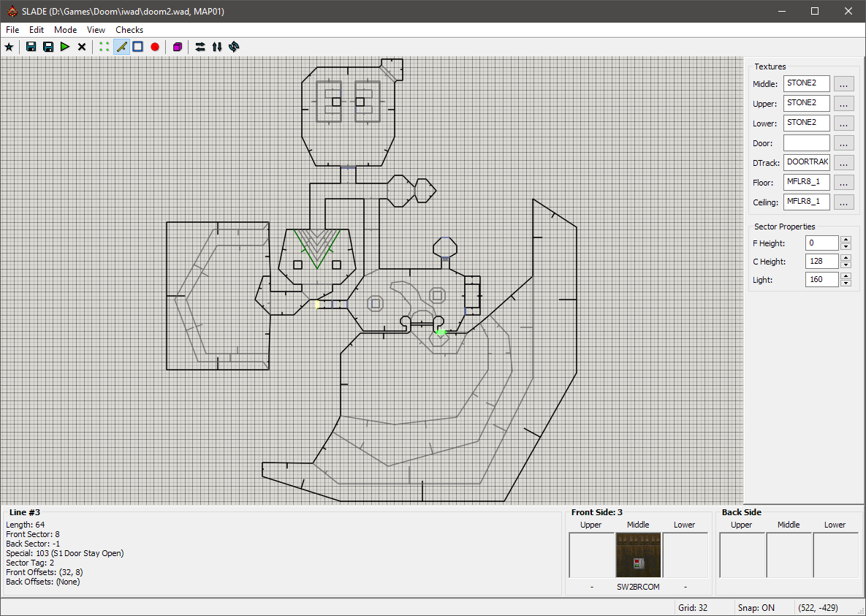Increase F Height with the up arrow
This screenshot has height=616, width=866.
tap(846, 239)
